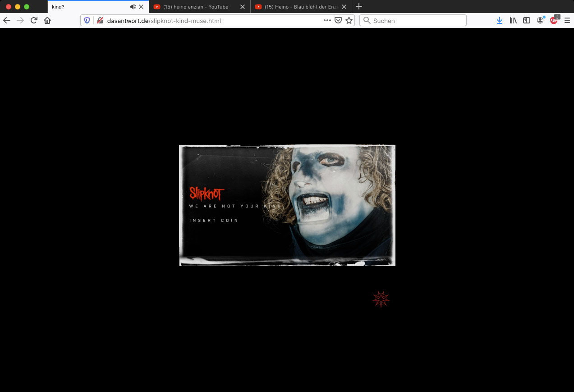Image resolution: width=574 pixels, height=392 pixels.
Task: Open the Library menu
Action: click(513, 20)
